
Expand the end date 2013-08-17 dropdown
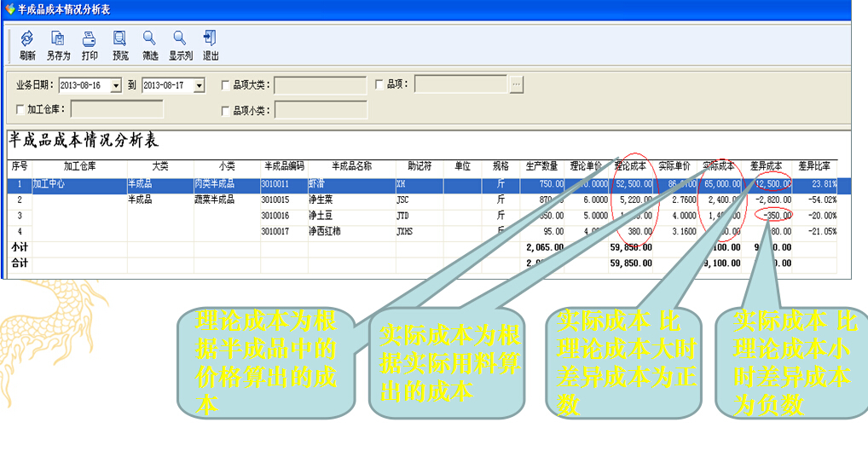[199, 85]
